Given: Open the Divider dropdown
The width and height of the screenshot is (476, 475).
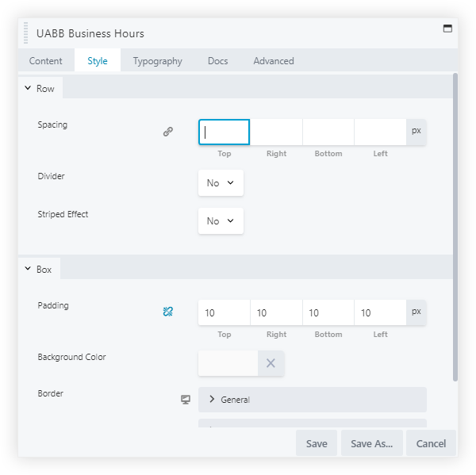Looking at the screenshot, I should [221, 182].
